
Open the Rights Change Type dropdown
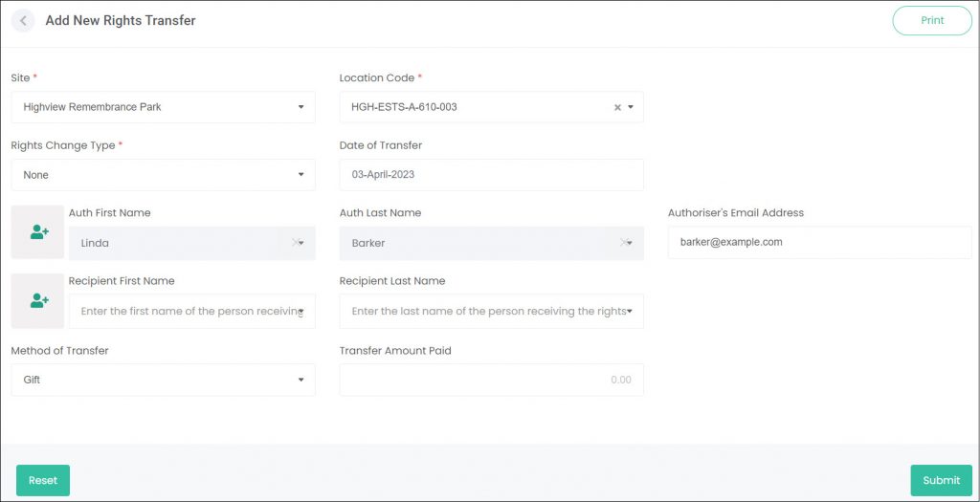[163, 175]
